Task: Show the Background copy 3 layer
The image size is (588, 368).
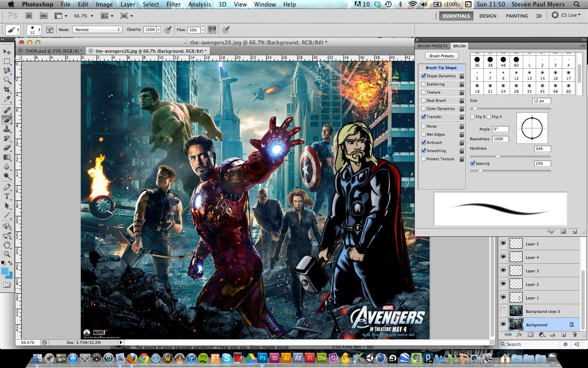Action: (503, 311)
